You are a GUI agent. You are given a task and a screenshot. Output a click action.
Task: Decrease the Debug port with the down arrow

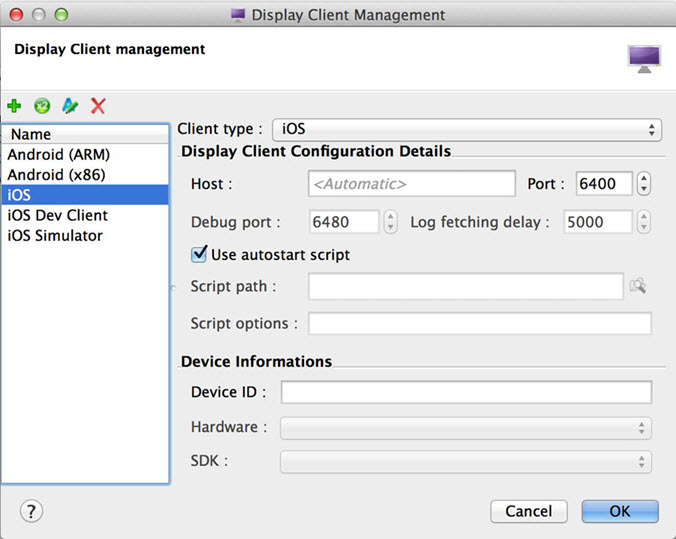(391, 227)
